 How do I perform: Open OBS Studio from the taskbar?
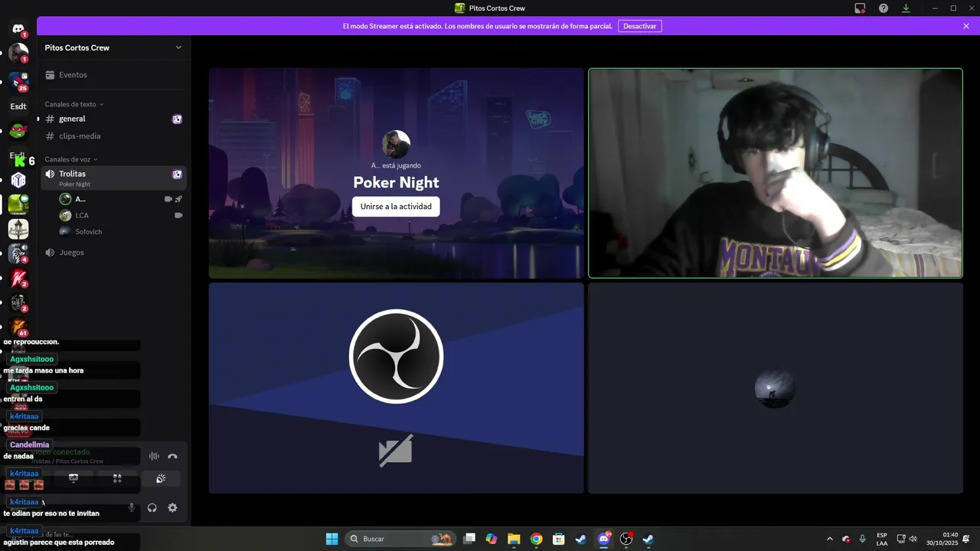(x=626, y=539)
